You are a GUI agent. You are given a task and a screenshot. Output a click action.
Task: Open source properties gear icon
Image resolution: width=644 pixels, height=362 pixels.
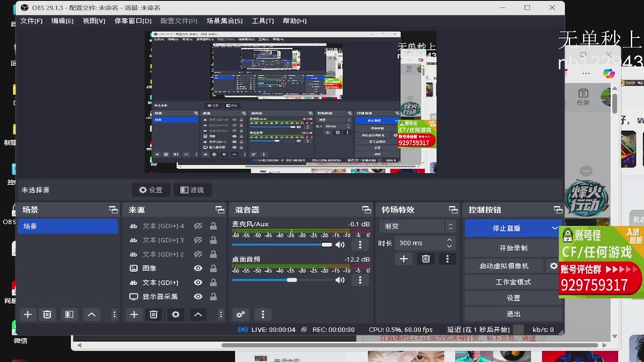pos(175,315)
